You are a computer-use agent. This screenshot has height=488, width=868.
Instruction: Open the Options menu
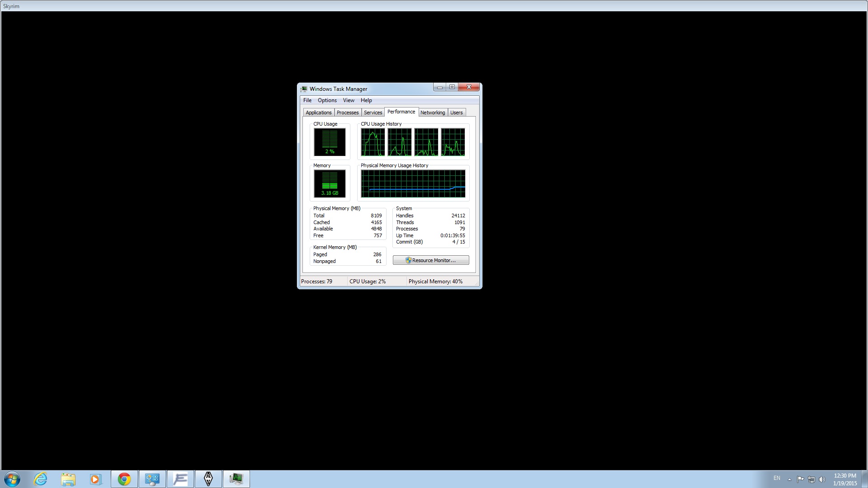coord(327,100)
